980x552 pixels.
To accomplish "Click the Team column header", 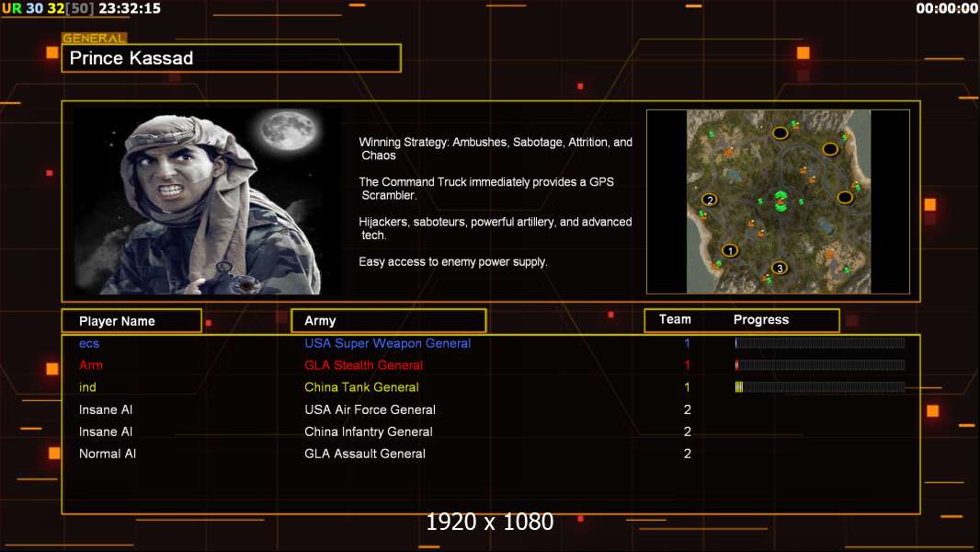I will click(x=675, y=319).
